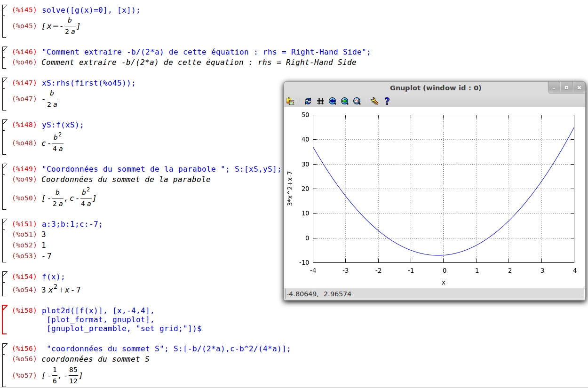
Task: Maximize the Gnuplot window
Action: (x=567, y=87)
